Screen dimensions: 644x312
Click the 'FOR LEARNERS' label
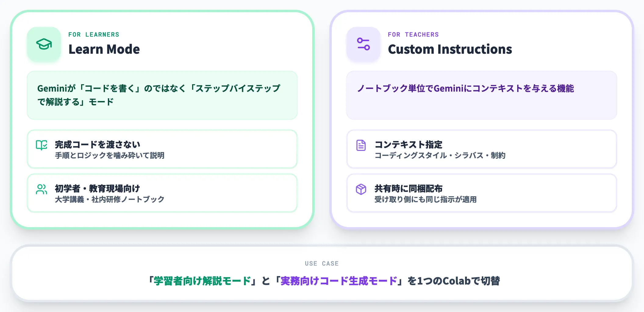[x=94, y=34]
